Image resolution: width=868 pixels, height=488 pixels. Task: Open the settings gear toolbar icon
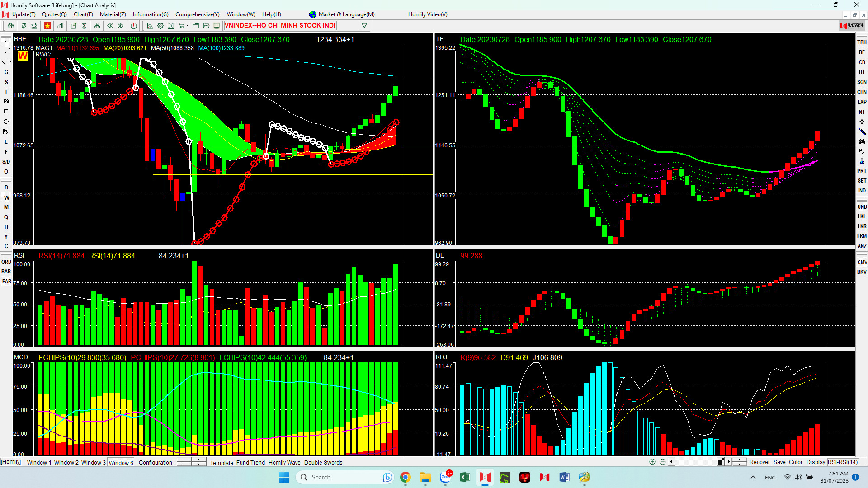pyautogui.click(x=160, y=26)
